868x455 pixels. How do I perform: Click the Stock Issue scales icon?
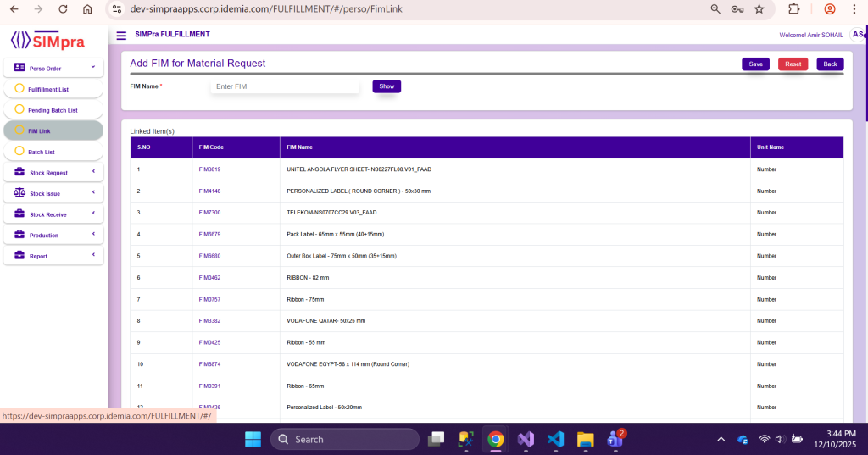pos(19,193)
